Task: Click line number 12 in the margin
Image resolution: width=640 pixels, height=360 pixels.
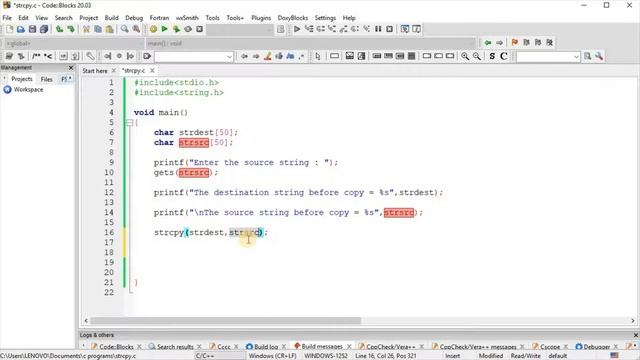Action: click(109, 193)
